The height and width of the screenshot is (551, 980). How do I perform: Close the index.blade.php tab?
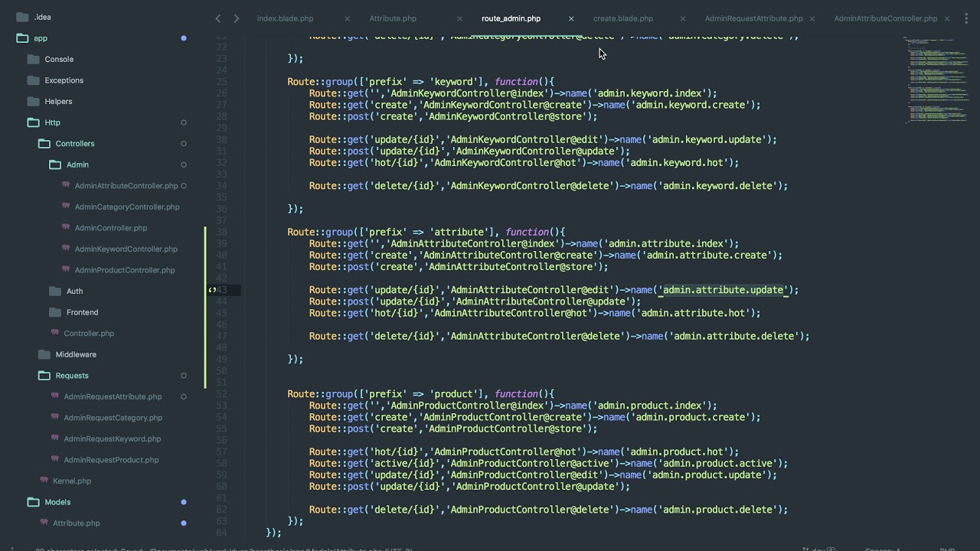click(x=347, y=18)
